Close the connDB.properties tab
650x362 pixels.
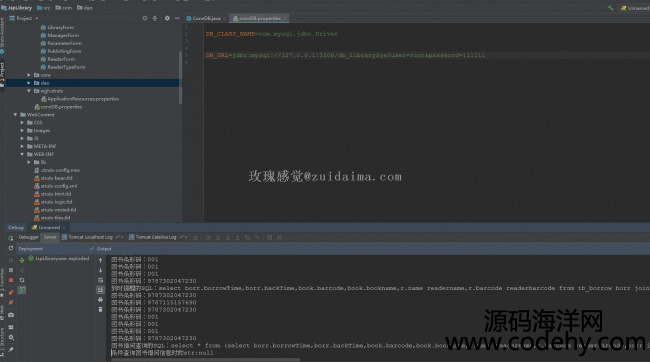[x=284, y=18]
